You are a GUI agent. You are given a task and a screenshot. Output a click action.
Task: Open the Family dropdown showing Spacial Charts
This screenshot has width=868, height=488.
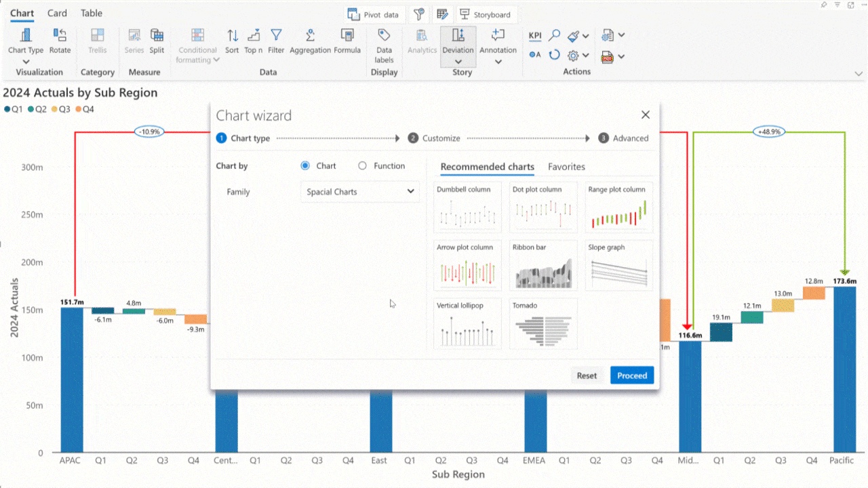point(359,192)
